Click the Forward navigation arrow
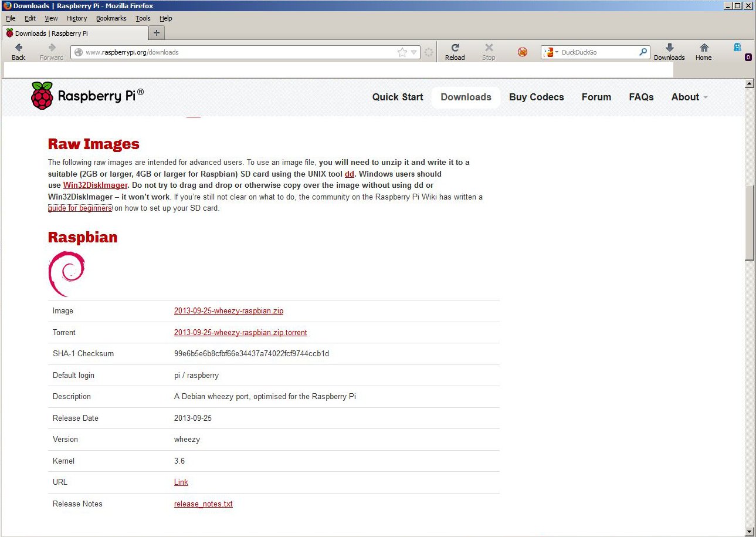The height and width of the screenshot is (537, 756). (x=52, y=52)
